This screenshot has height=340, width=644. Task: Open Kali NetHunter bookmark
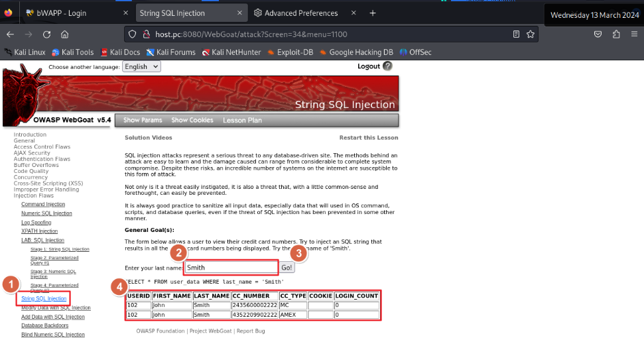(x=231, y=52)
